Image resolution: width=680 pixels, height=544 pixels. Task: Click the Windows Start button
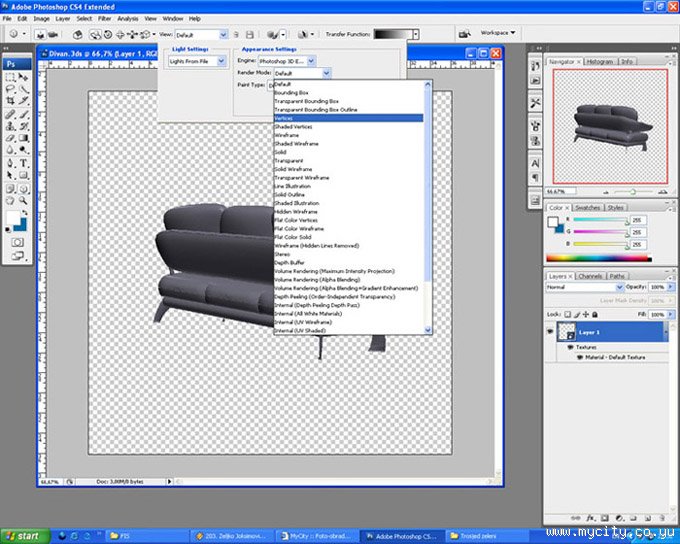(x=22, y=536)
